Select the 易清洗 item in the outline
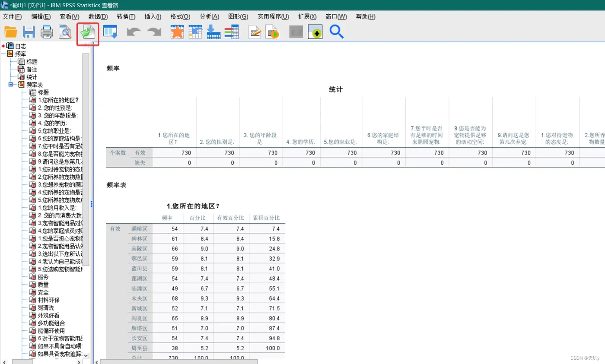Viewport: 605px width, 364px height. coord(46,308)
